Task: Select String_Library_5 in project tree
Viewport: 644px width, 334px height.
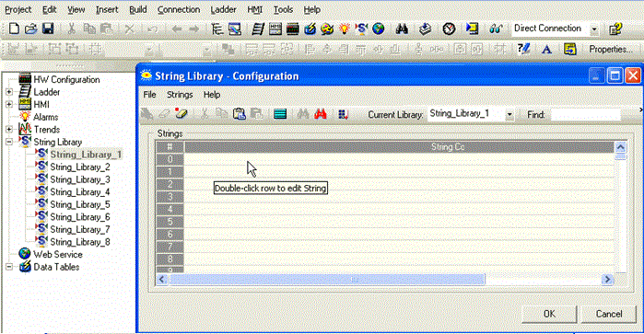Action: click(80, 204)
